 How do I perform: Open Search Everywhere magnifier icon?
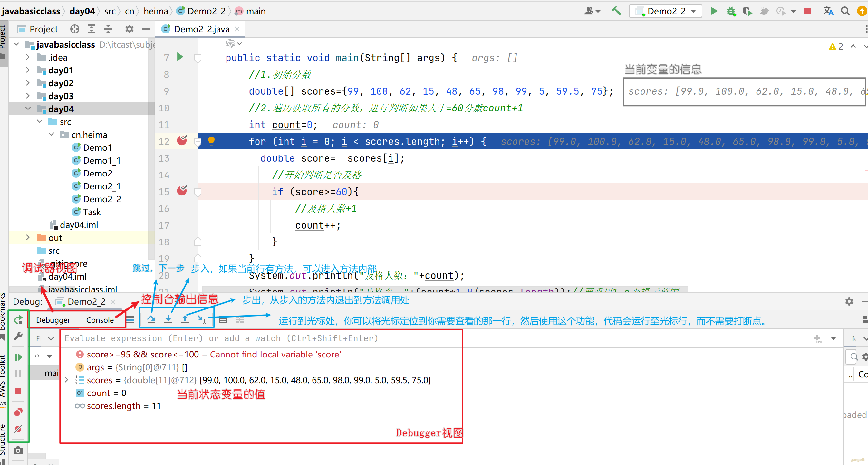tap(845, 11)
